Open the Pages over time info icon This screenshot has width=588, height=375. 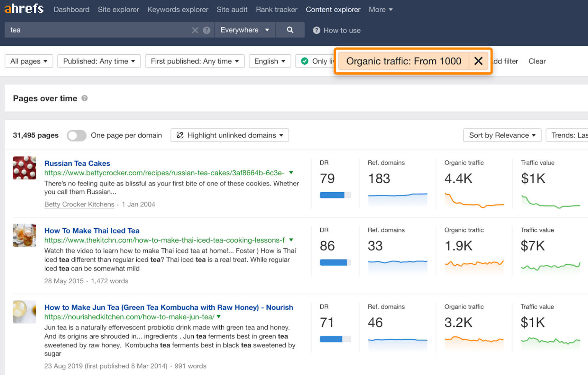point(84,98)
